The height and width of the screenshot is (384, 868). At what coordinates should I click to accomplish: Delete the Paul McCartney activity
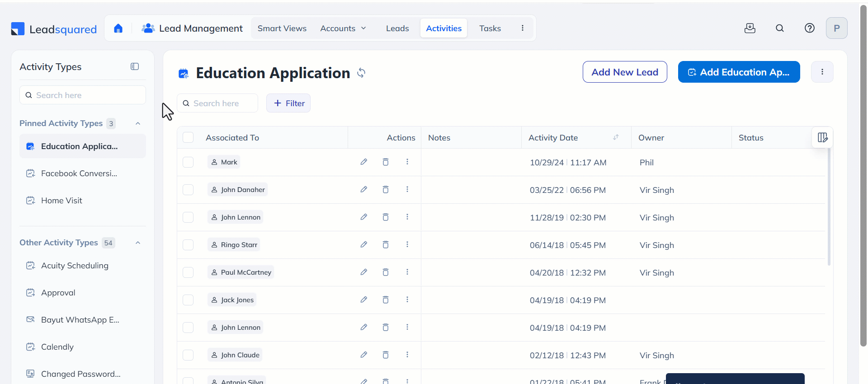[386, 272]
